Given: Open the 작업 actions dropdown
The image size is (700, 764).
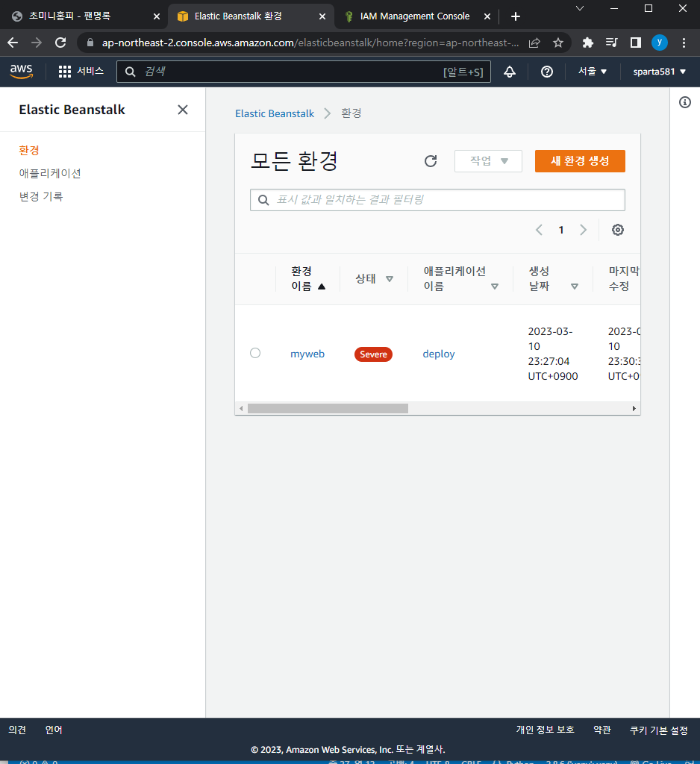Looking at the screenshot, I should click(488, 161).
